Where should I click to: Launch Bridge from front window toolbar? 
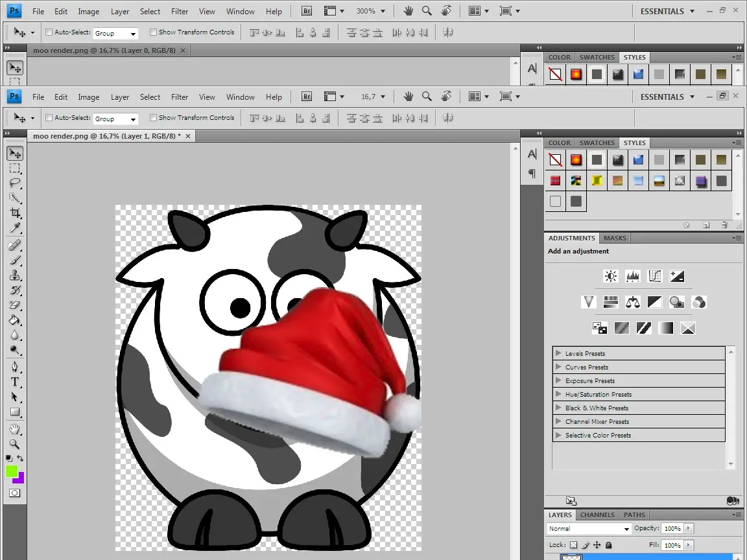(307, 97)
